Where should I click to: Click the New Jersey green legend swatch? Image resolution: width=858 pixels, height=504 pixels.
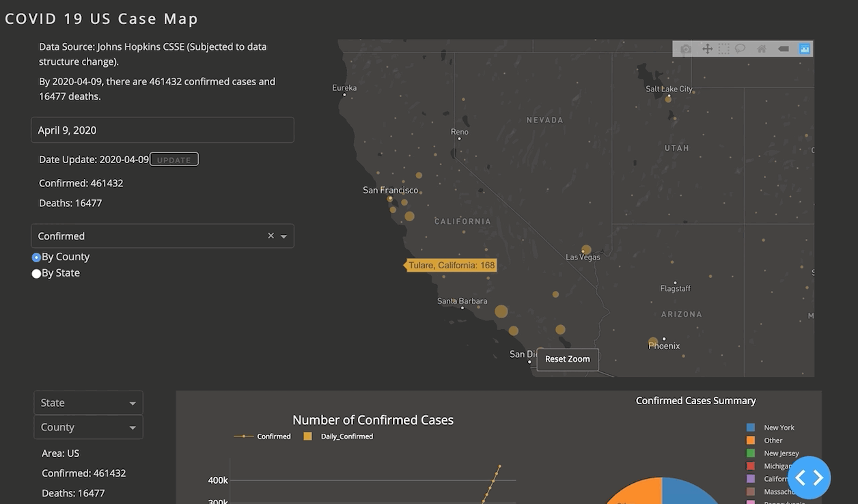[x=751, y=453]
